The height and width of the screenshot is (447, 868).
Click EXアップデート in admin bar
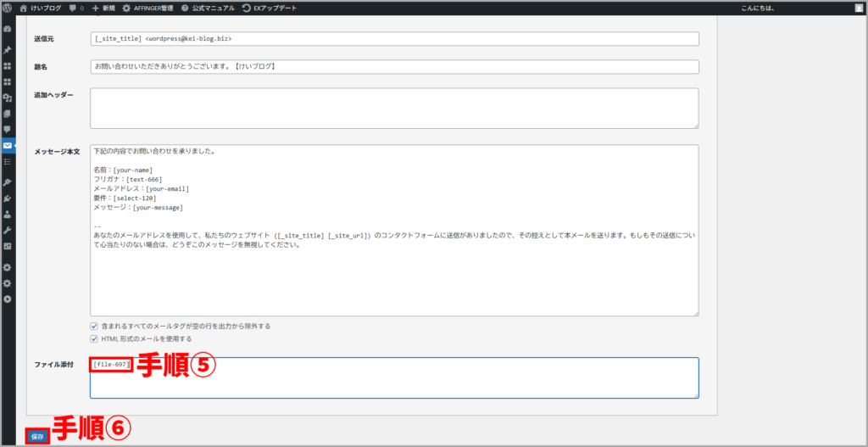tap(269, 8)
